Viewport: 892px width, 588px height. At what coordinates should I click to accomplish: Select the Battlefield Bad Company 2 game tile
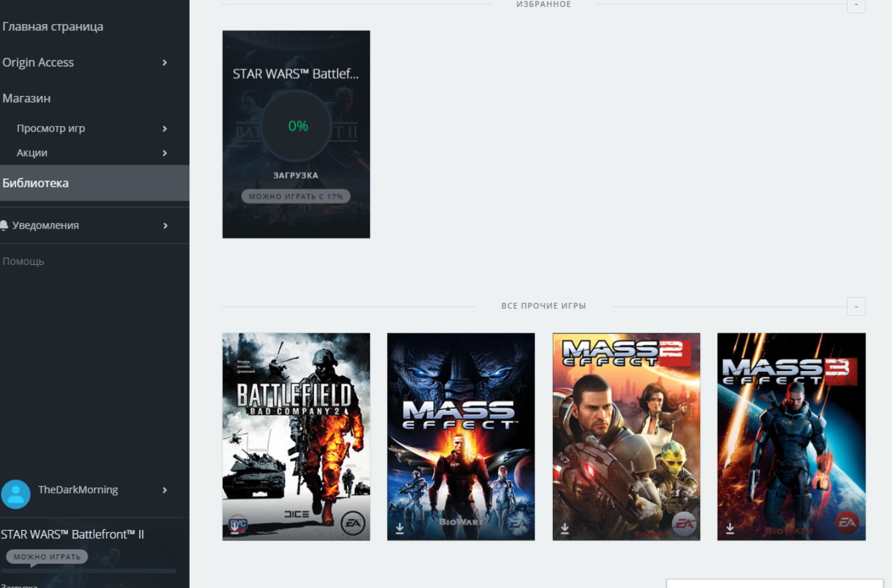[296, 436]
